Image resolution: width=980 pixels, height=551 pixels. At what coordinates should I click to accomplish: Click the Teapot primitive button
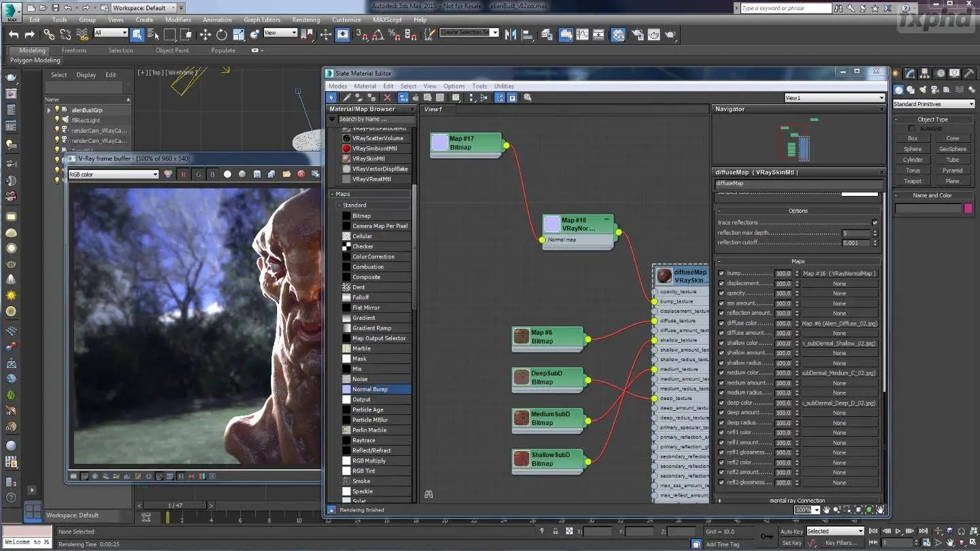913,181
